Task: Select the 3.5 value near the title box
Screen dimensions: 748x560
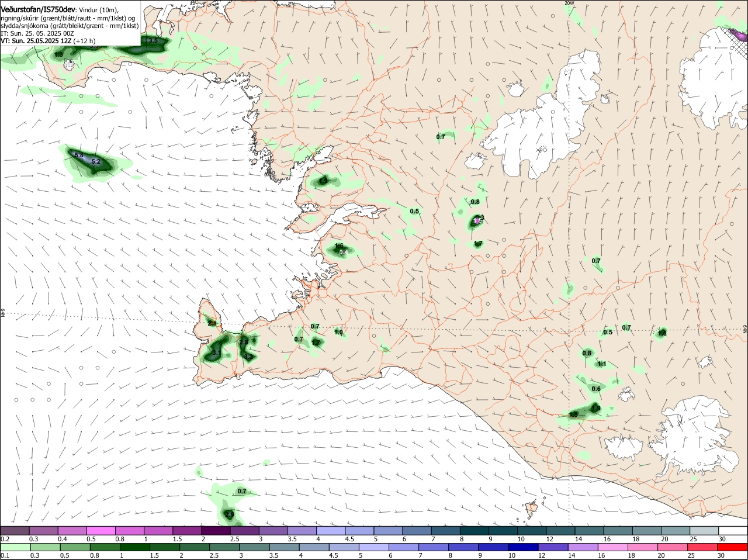Action: point(153,40)
